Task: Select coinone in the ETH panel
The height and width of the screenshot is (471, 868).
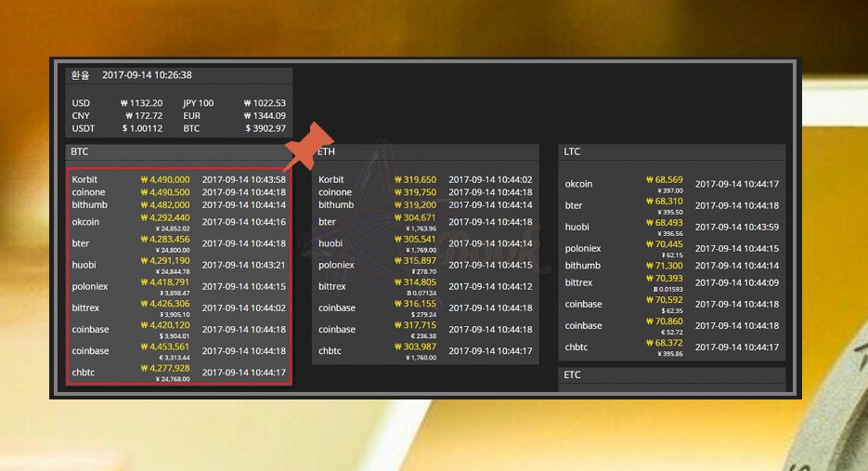Action: click(335, 192)
